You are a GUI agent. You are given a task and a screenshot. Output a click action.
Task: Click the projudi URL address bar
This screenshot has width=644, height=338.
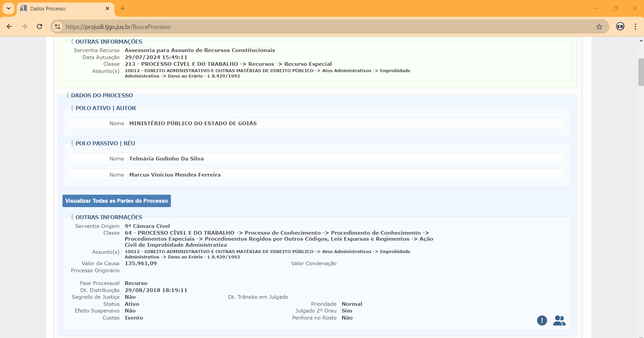pyautogui.click(x=302, y=27)
